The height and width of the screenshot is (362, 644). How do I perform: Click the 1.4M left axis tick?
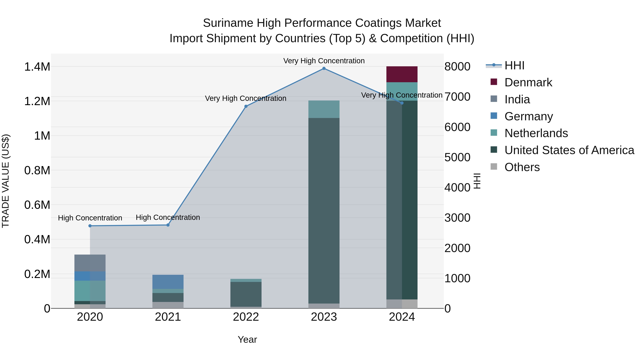tap(37, 67)
